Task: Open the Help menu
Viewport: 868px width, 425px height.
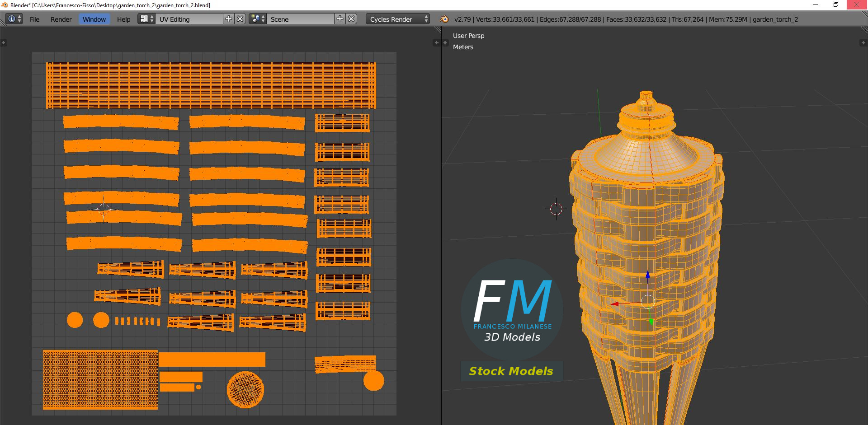Action: click(123, 19)
